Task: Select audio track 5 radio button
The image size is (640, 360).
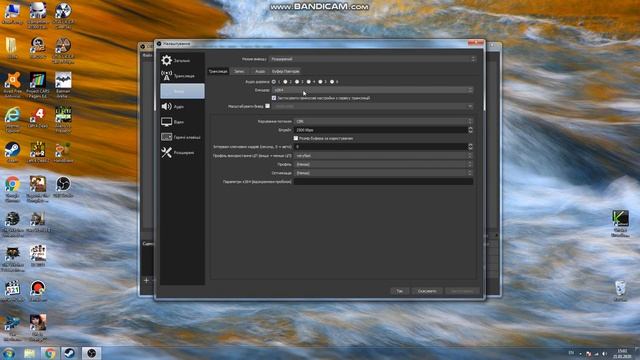Action: [x=320, y=82]
